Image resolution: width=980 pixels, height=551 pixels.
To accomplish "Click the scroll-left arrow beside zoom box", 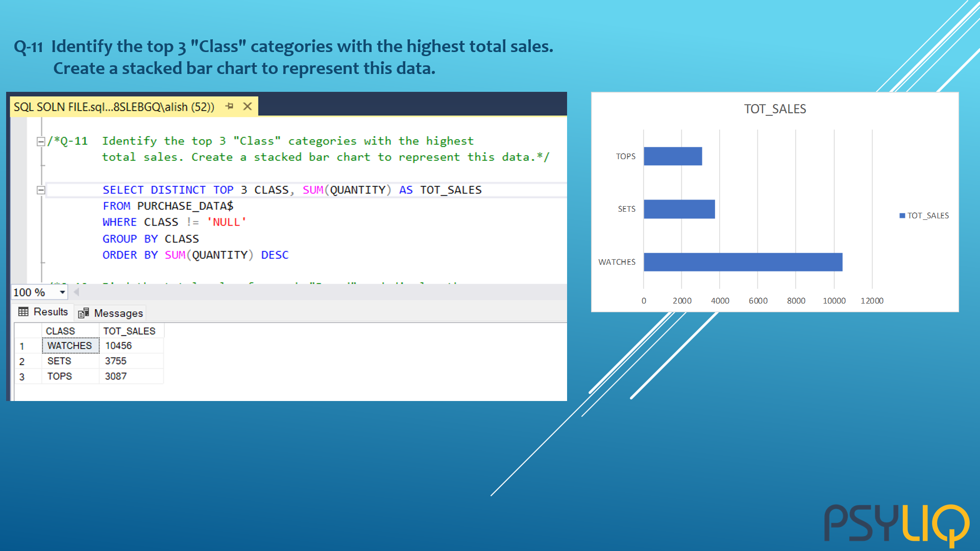I will [77, 292].
